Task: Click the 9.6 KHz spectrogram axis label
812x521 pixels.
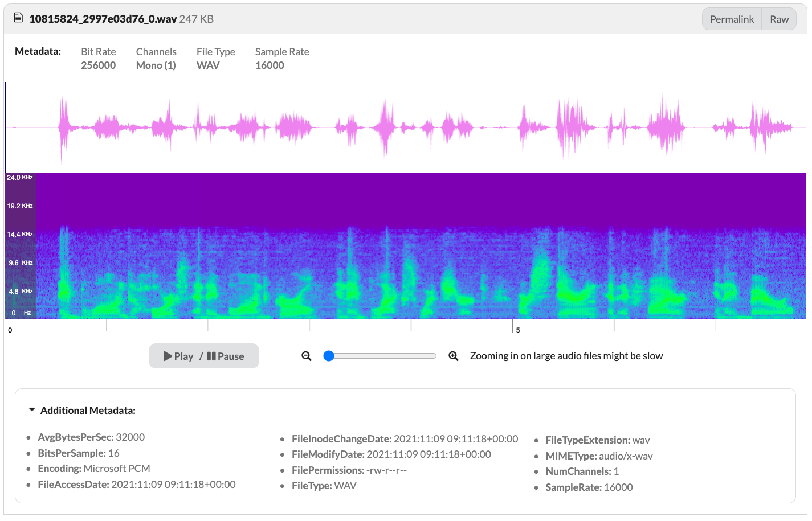Action: pyautogui.click(x=20, y=263)
